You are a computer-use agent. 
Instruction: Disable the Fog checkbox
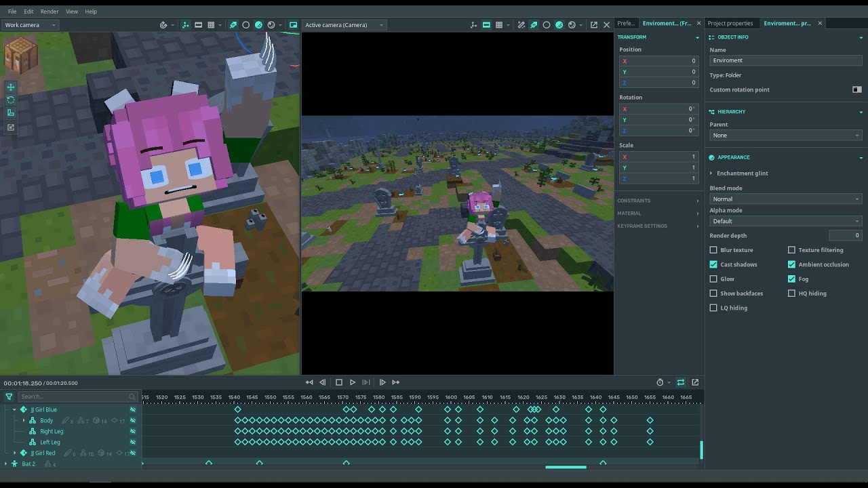[x=791, y=279]
